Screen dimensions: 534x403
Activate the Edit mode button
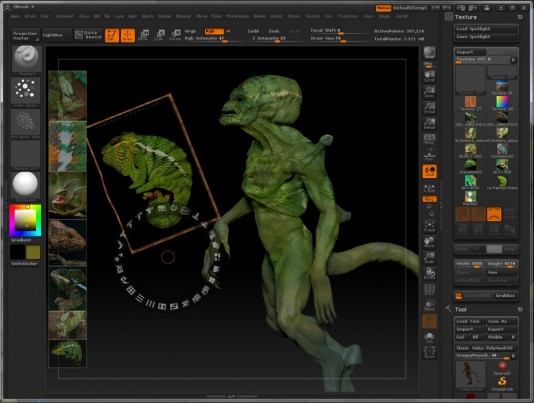point(112,35)
